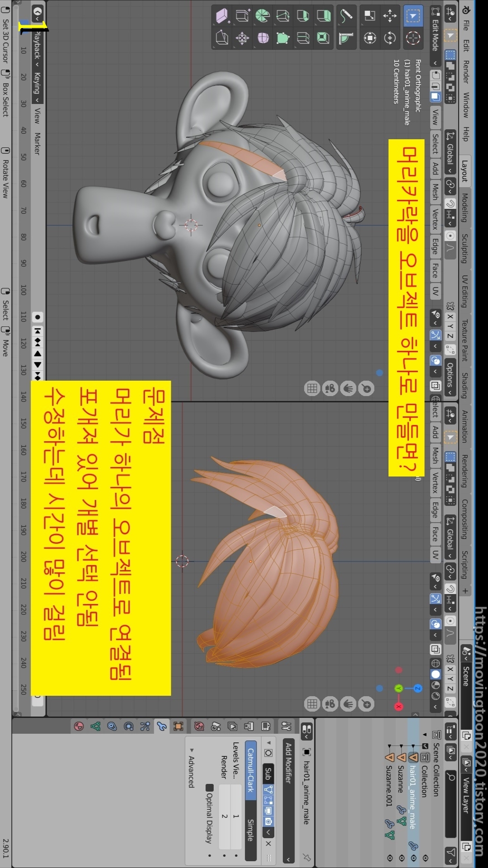Open the Add Modifier dropdown

[288, 801]
